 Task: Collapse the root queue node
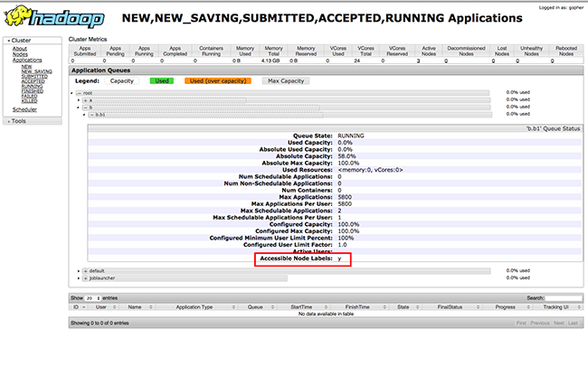point(81,92)
